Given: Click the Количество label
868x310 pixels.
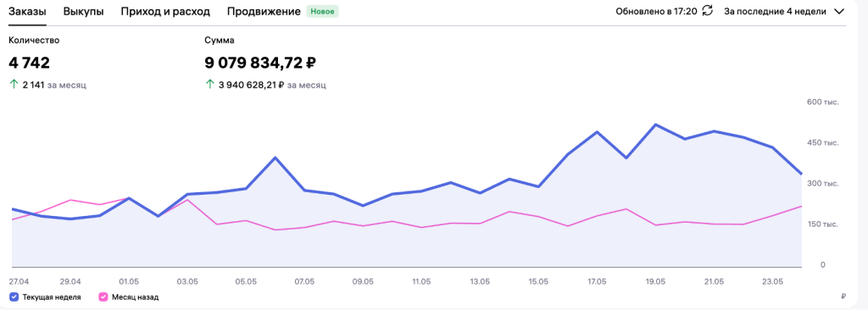Looking at the screenshot, I should (x=34, y=40).
